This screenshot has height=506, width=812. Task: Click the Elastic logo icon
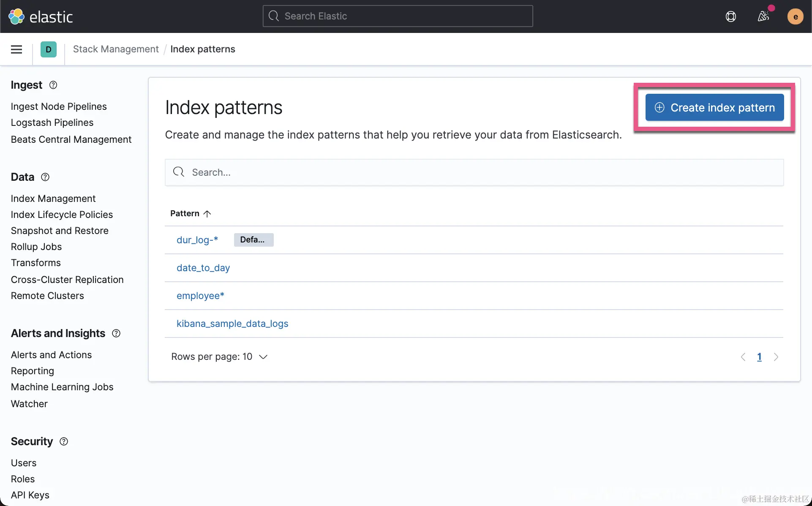coord(16,16)
